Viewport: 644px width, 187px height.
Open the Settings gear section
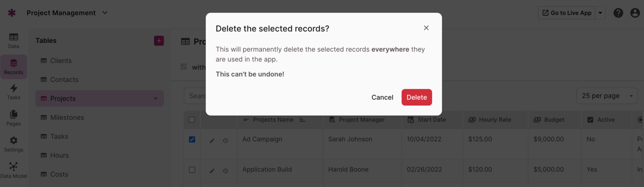pos(14,144)
